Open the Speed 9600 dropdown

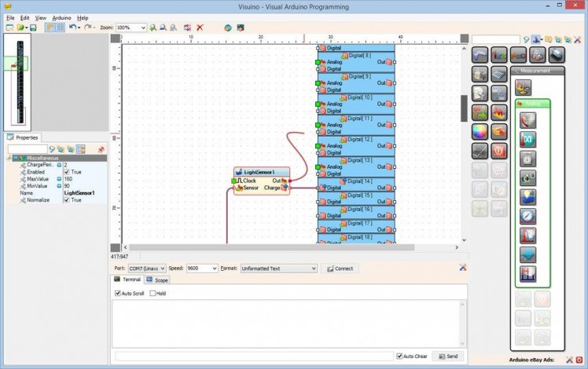coord(201,269)
